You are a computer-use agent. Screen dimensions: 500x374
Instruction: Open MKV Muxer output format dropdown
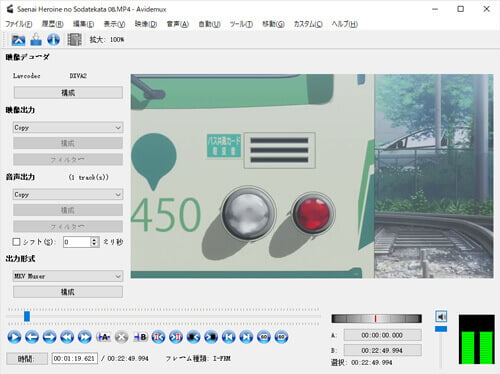click(x=68, y=276)
